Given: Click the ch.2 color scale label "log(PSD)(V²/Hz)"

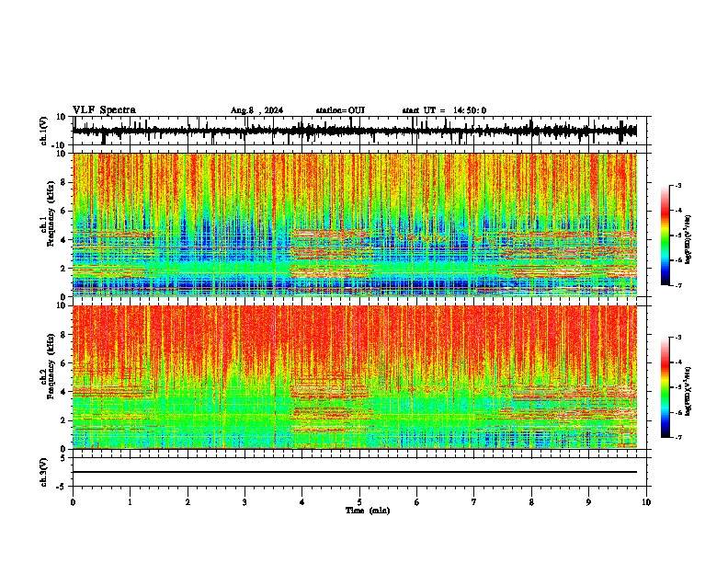Looking at the screenshot, I should [x=688, y=391].
